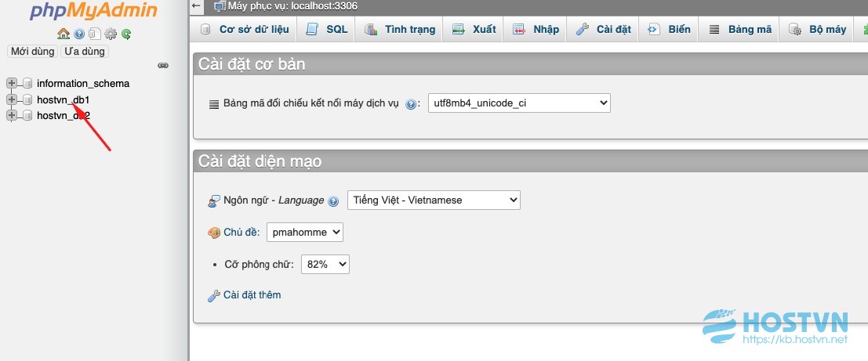Click the green reload navigation icon
The image size is (868, 361).
pos(126,34)
